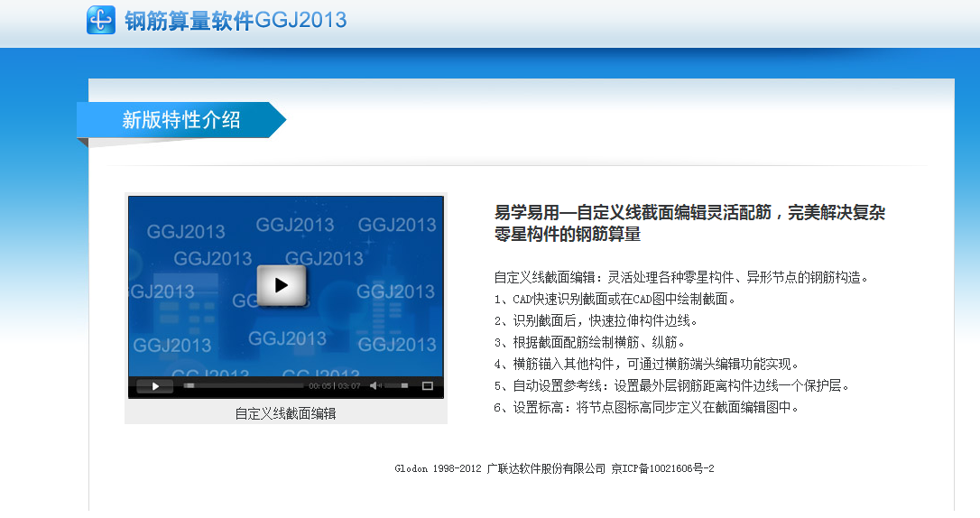
Task: Click the GGJ2013 blue logo icon
Action: [x=101, y=20]
